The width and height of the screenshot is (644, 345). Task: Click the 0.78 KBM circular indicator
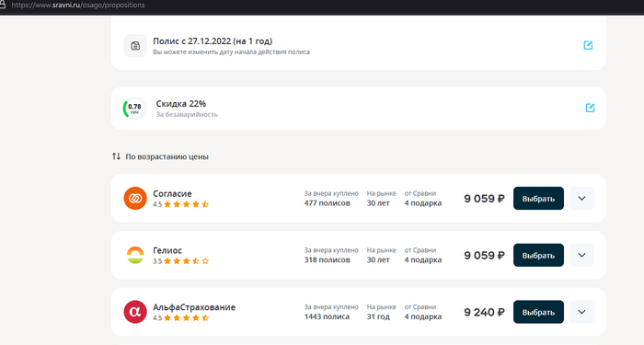pyautogui.click(x=134, y=109)
